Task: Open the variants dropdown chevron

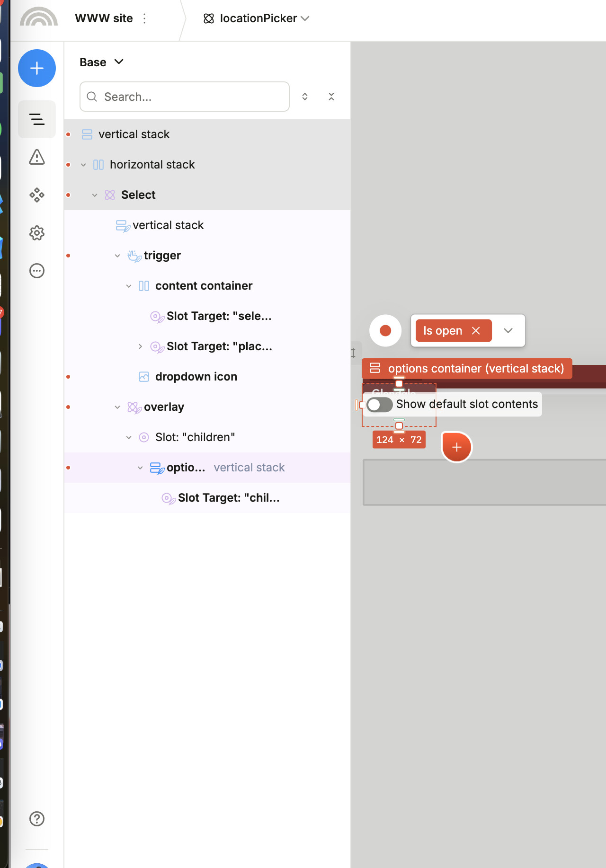Action: [508, 330]
